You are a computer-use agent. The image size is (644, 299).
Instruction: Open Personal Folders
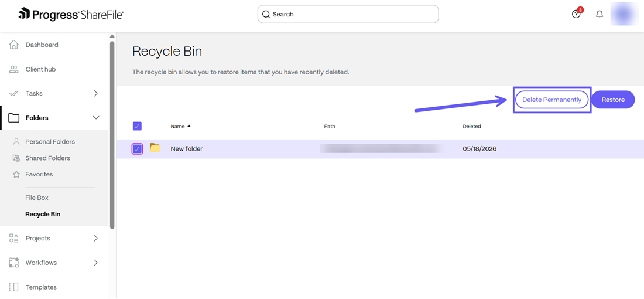click(x=50, y=142)
